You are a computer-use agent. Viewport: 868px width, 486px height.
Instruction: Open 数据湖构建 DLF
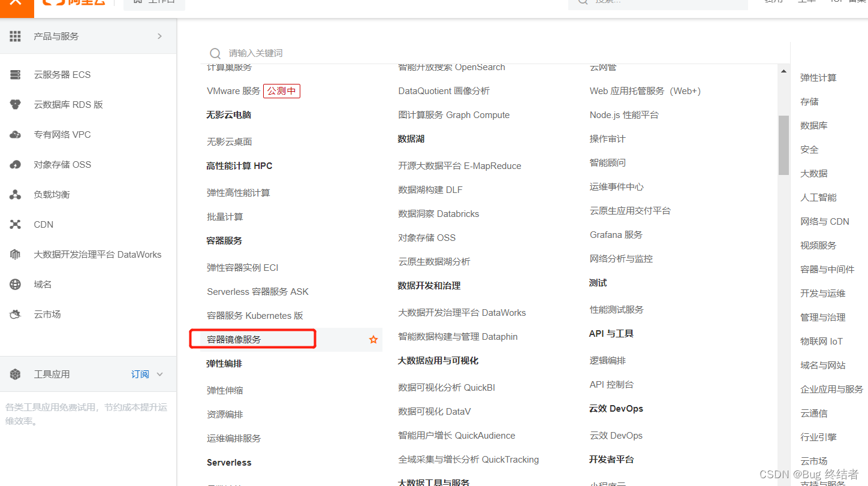[x=430, y=190]
